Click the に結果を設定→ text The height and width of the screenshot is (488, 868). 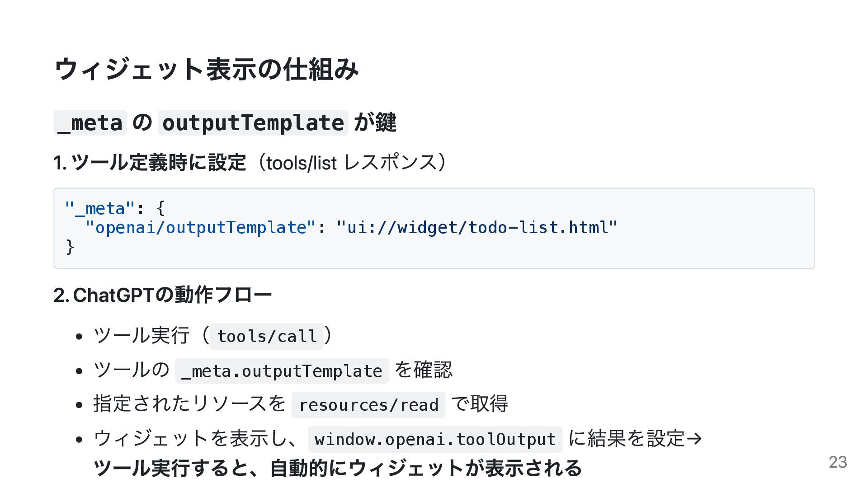tap(635, 439)
